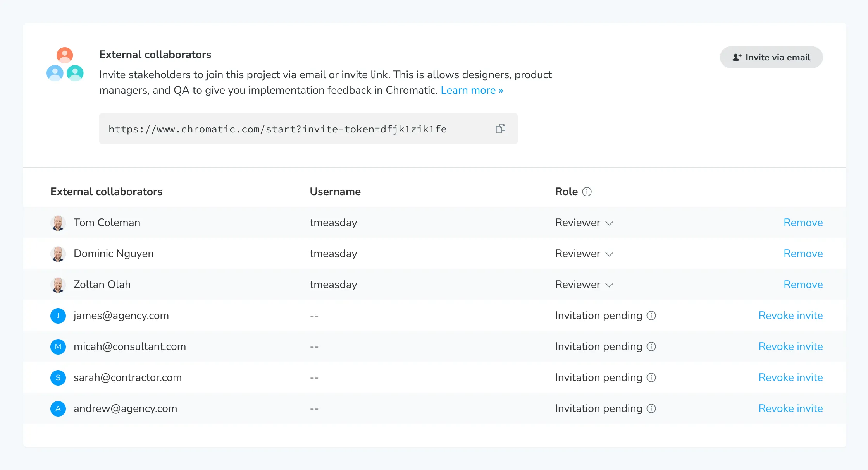Click the blue J avatar for james@agency.com
Viewport: 868px width, 470px height.
click(58, 316)
